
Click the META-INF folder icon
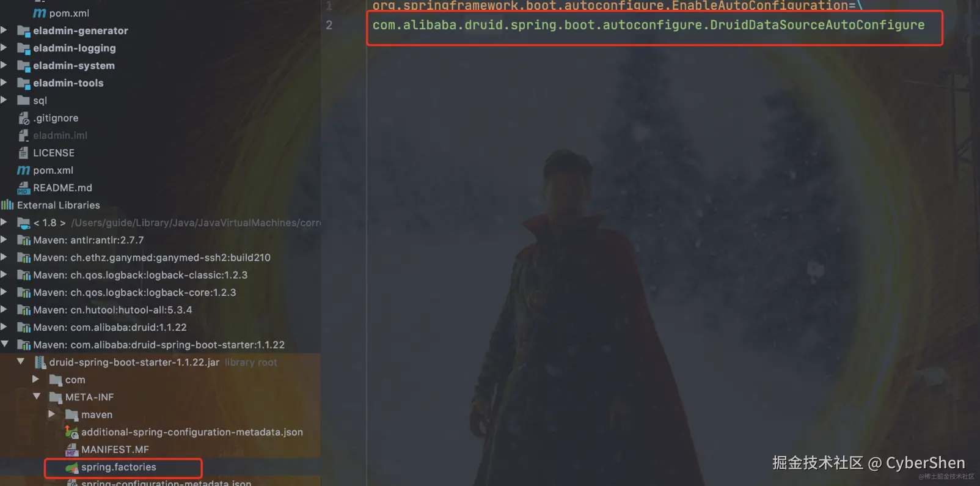(x=56, y=397)
